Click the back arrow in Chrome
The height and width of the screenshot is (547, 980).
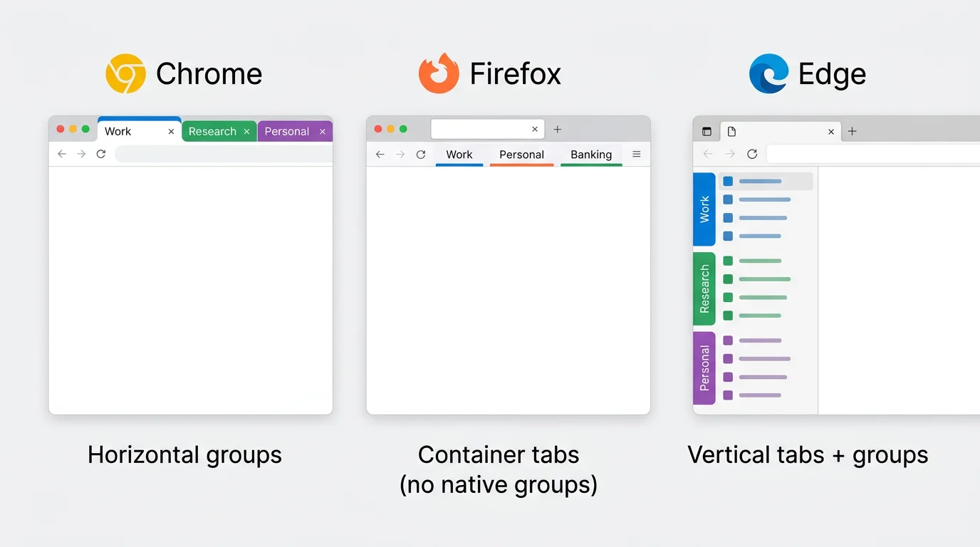62,154
